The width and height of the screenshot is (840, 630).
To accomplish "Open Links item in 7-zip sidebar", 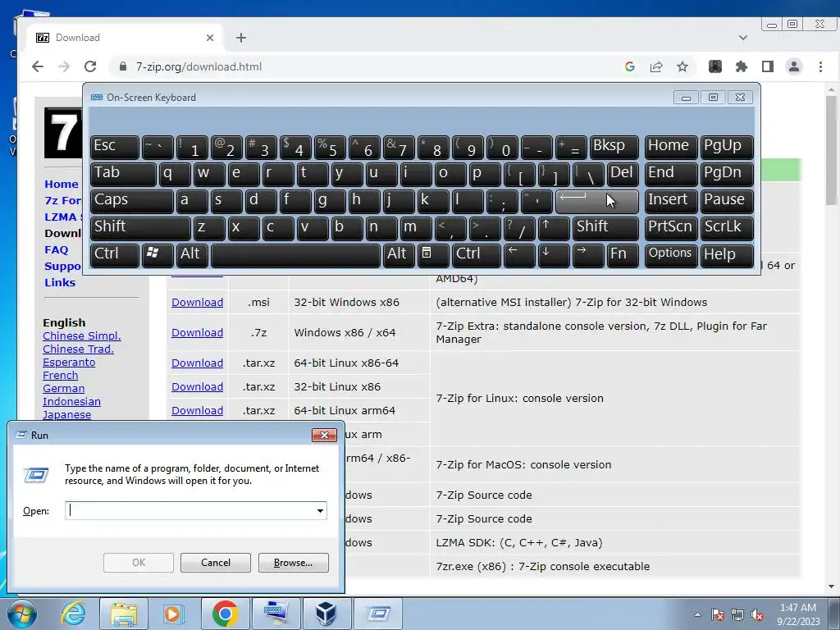I will pyautogui.click(x=59, y=282).
